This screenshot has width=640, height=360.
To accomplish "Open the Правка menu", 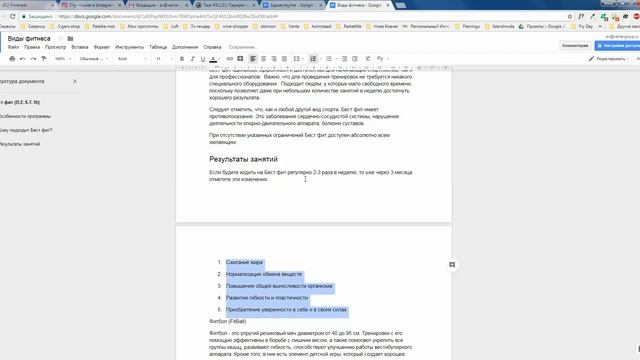I will pyautogui.click(x=32, y=47).
